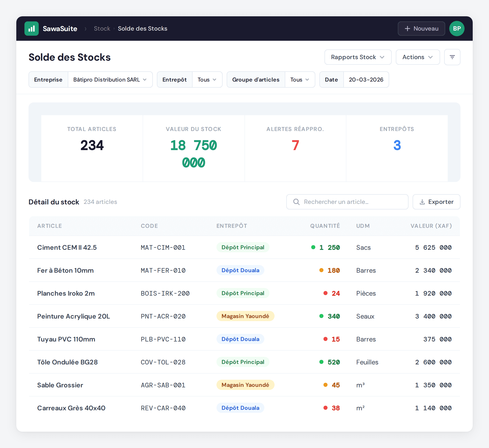
Task: Go to Stock breadcrumb
Action: [x=102, y=29]
